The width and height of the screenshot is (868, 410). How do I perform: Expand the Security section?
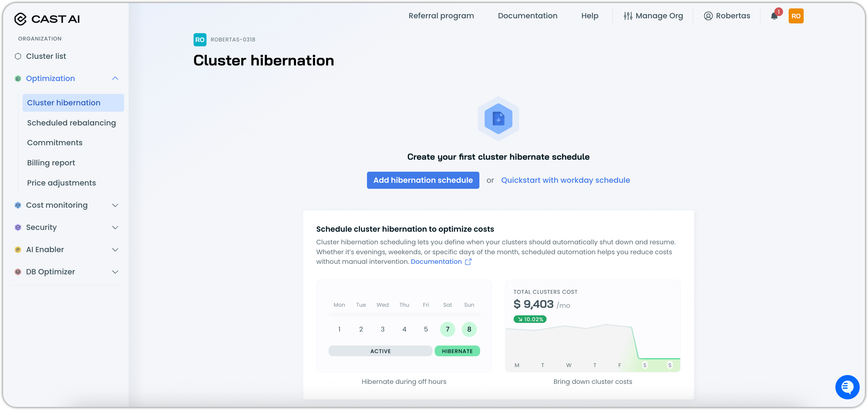click(115, 227)
